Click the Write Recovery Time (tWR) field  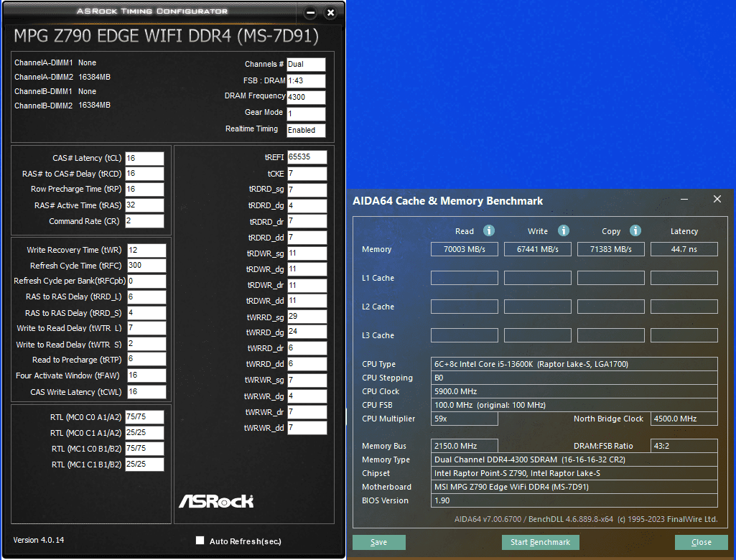pyautogui.click(x=146, y=250)
